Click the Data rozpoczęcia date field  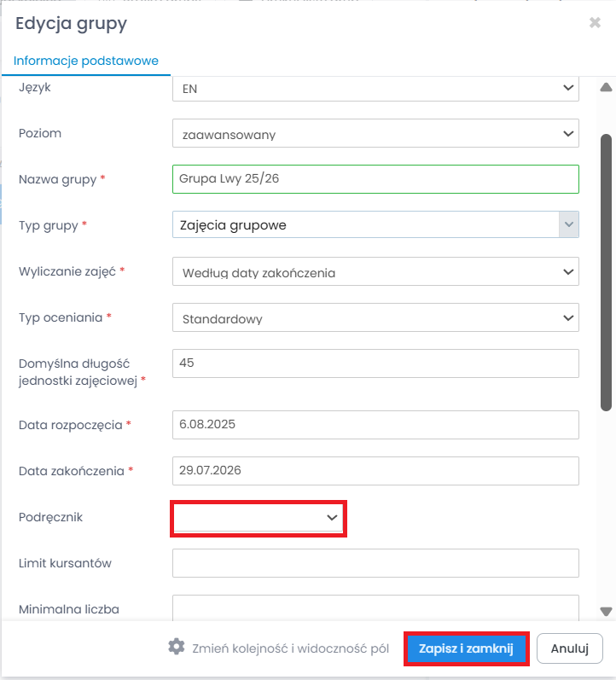coord(375,425)
